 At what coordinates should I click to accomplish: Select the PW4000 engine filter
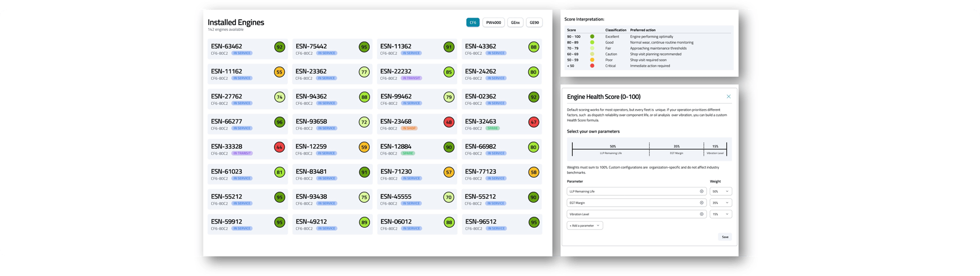493,23
